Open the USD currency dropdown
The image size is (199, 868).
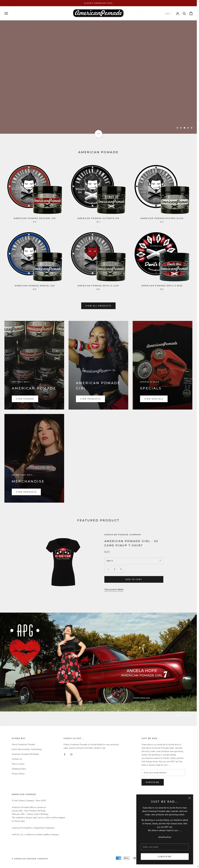pos(168,13)
